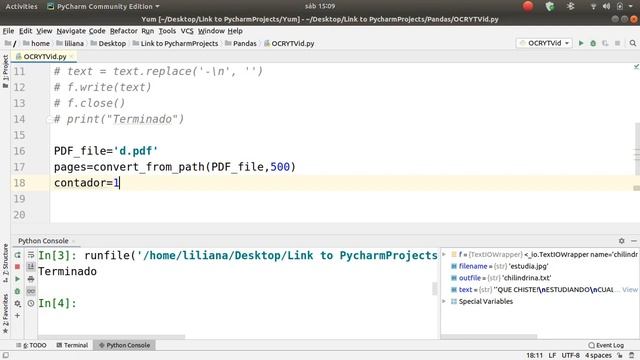The height and width of the screenshot is (360, 640).
Task: Change the UTF-8 file encoding in status bar
Action: tap(571, 356)
